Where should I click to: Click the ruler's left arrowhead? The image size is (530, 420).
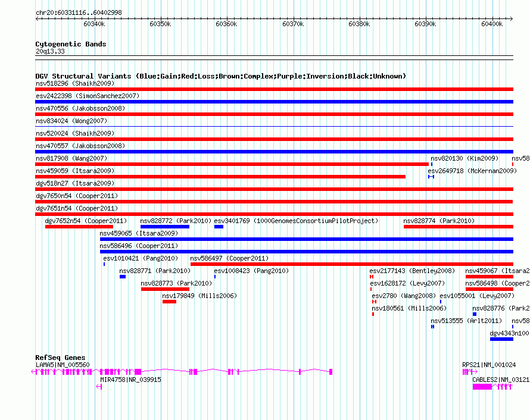coord(37,18)
